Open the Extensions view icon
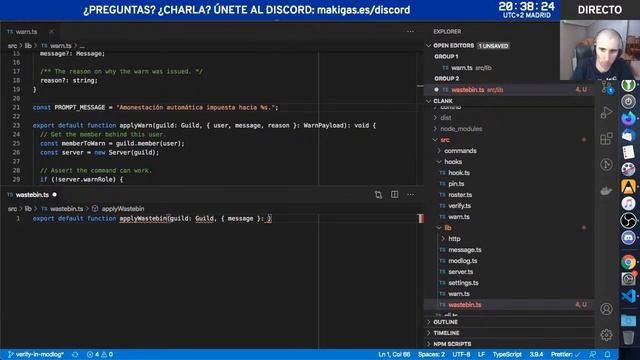 pos(607,138)
